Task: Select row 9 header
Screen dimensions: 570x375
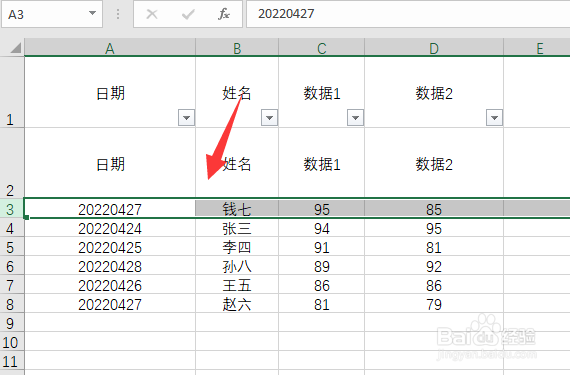Action: pyautogui.click(x=12, y=323)
